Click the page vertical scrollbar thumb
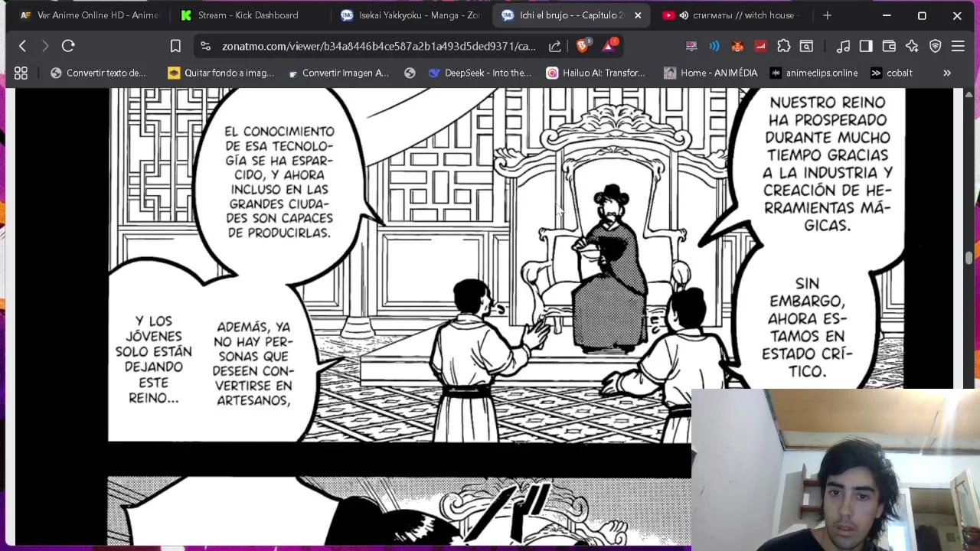 (969, 258)
